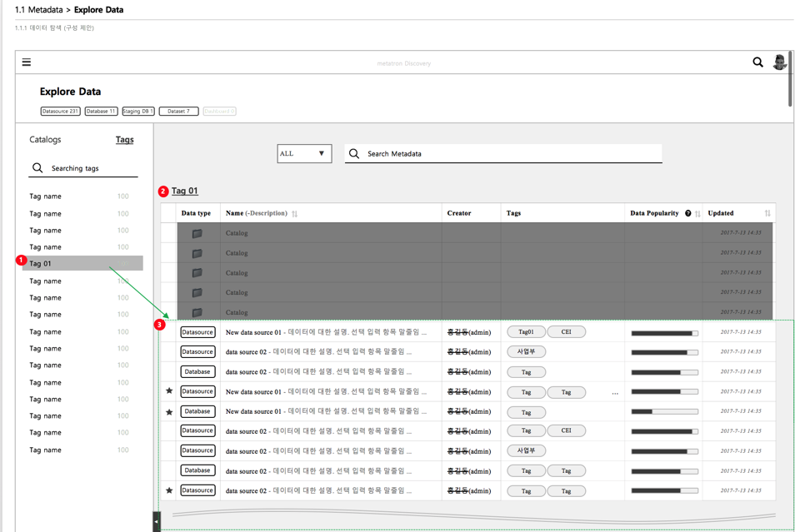
Task: Sort by Updated column arrows icon
Action: (x=767, y=213)
